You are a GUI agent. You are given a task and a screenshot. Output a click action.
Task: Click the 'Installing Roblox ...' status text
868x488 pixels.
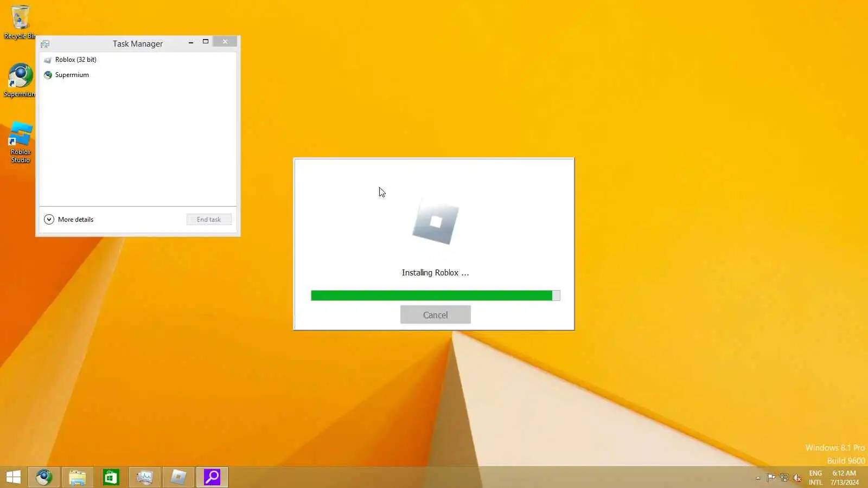tap(435, 273)
